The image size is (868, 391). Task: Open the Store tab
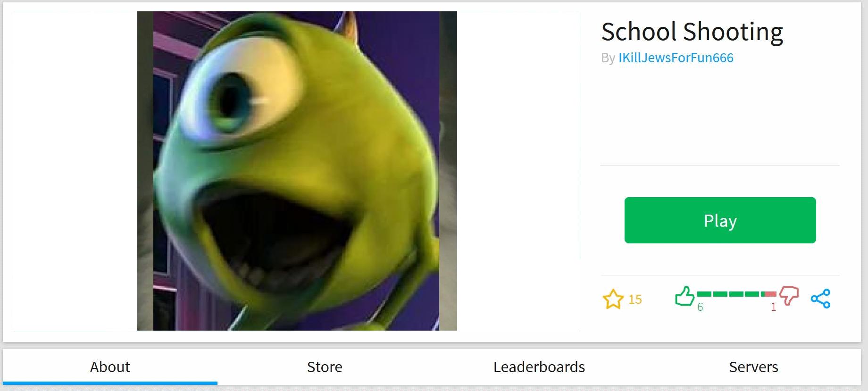(325, 366)
